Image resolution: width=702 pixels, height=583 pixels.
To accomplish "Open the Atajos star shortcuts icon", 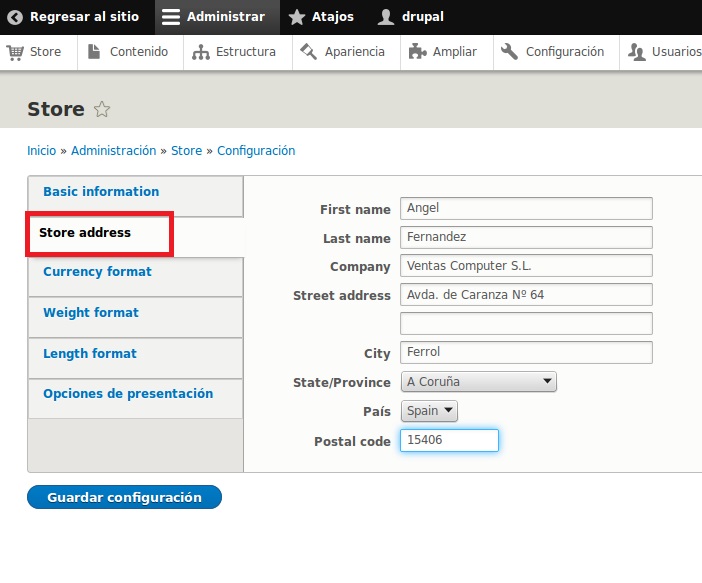I will [297, 17].
